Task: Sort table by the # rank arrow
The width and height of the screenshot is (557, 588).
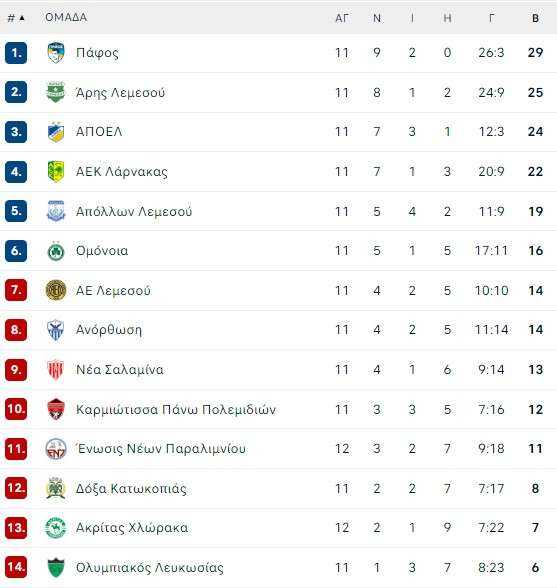Action: point(17,18)
